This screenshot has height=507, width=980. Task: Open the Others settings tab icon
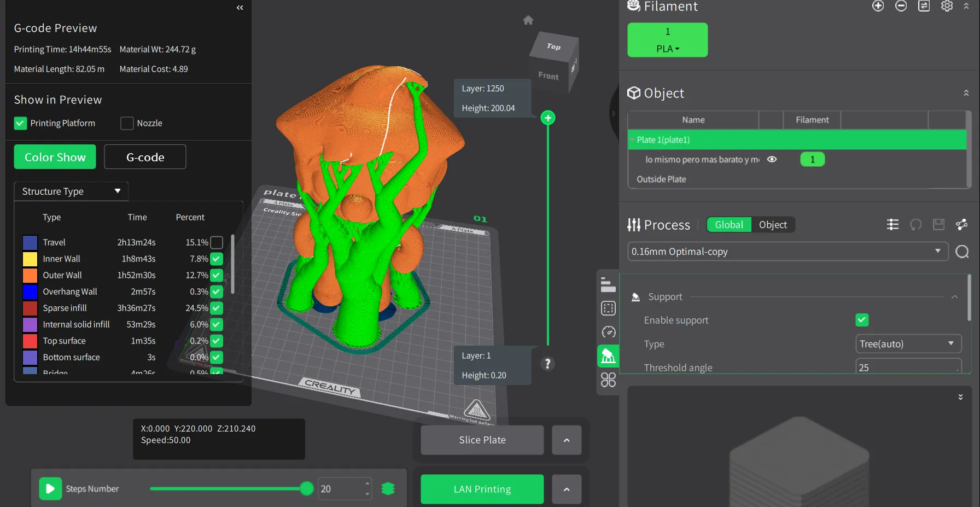tap(608, 380)
